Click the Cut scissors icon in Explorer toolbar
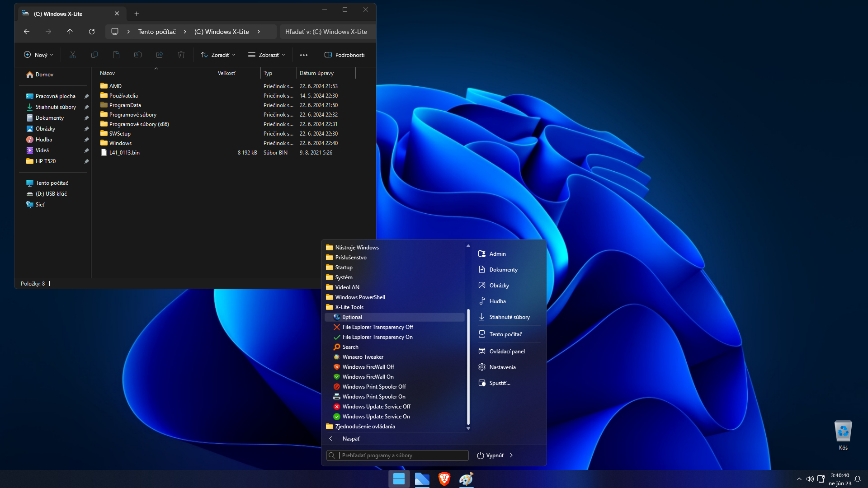The width and height of the screenshot is (868, 488). pos(73,55)
